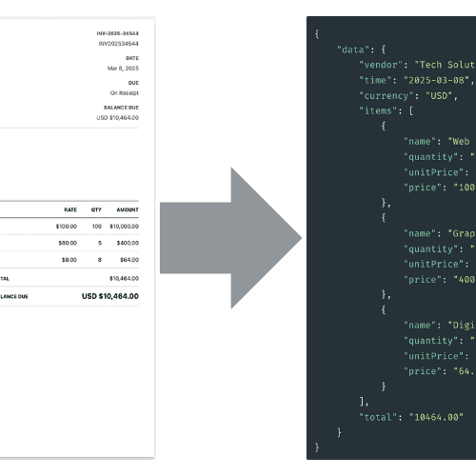Select the $64.00 amount cell
This screenshot has height=476, width=476.
(x=129, y=260)
